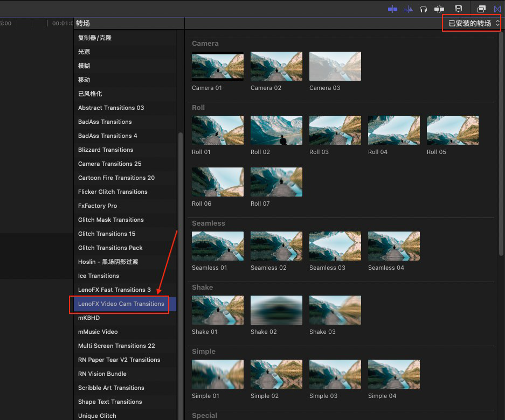The width and height of the screenshot is (505, 420).
Task: Toggle the solo headphones icon
Action: pos(423,9)
